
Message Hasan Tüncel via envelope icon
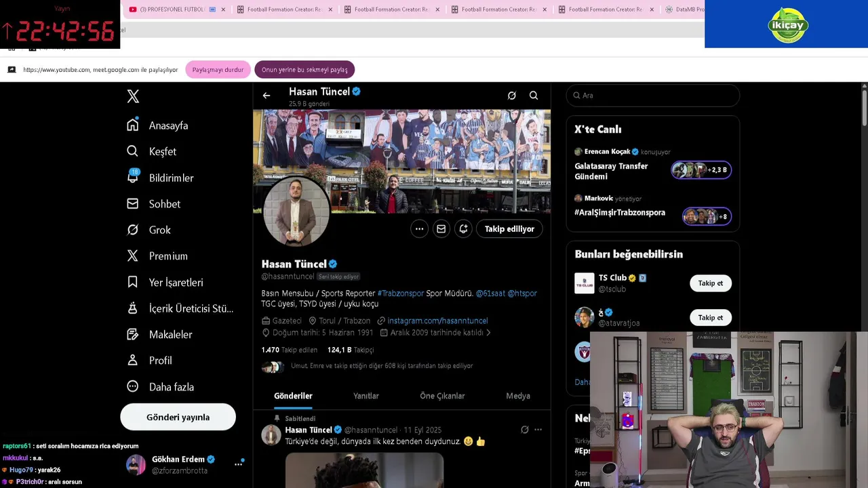pos(441,229)
